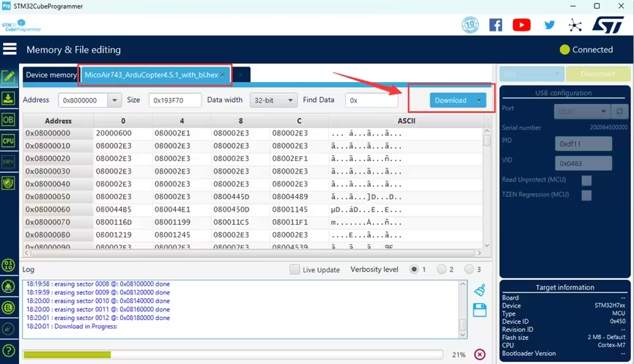
Task: Select the Memory & File editing icon
Action: 9,77
